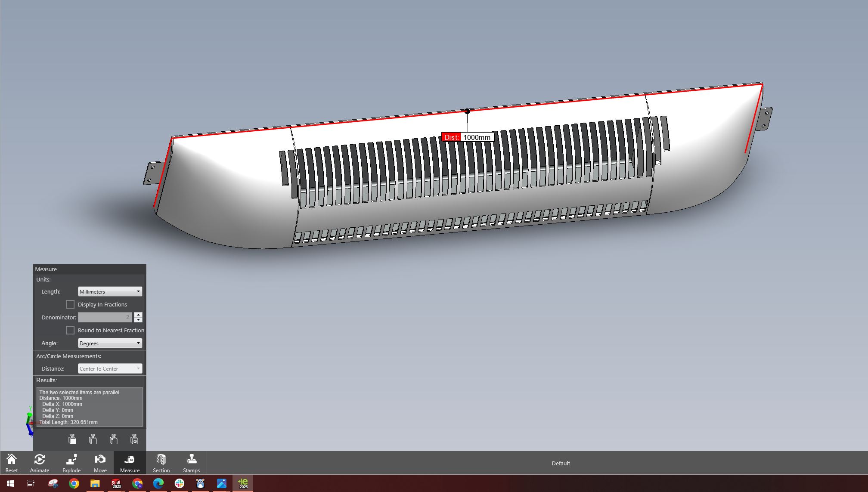This screenshot has width=868, height=492.
Task: Click the hole selection filter icon
Action: [x=134, y=439]
